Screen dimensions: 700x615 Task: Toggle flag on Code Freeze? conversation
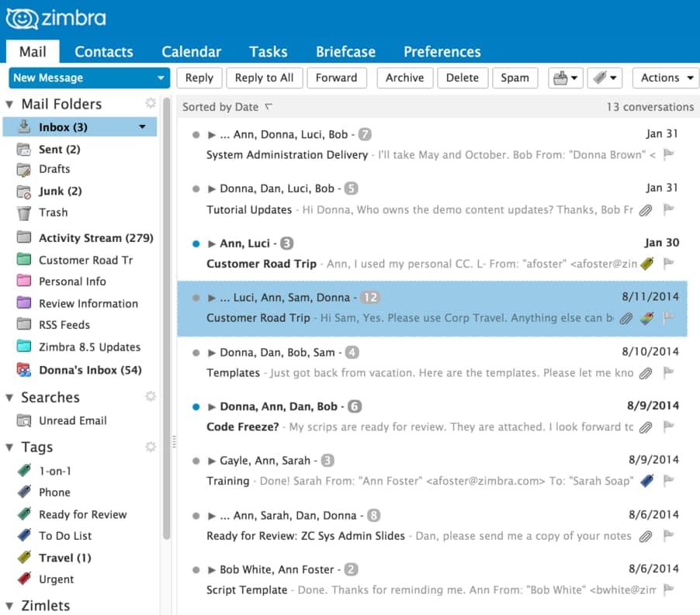tap(668, 427)
